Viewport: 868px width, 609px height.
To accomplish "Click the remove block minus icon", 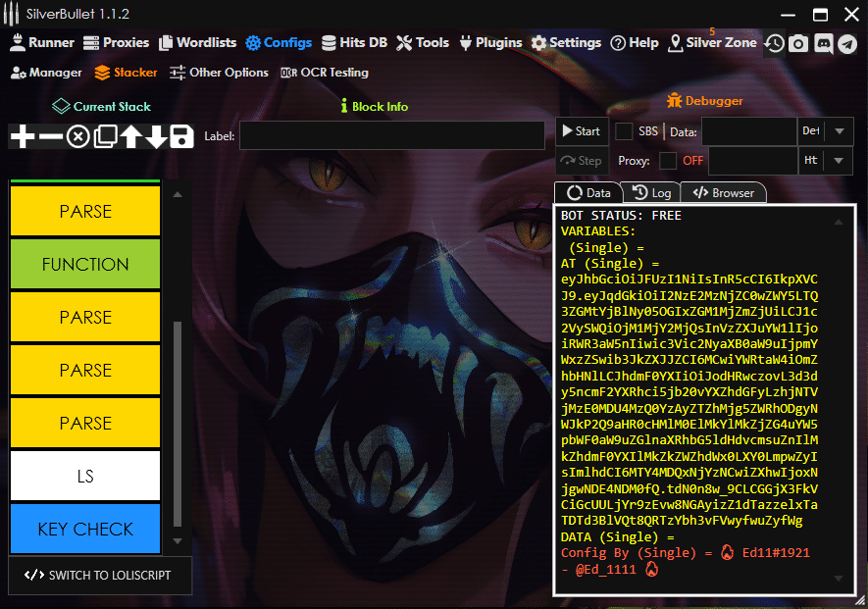I will coord(50,136).
